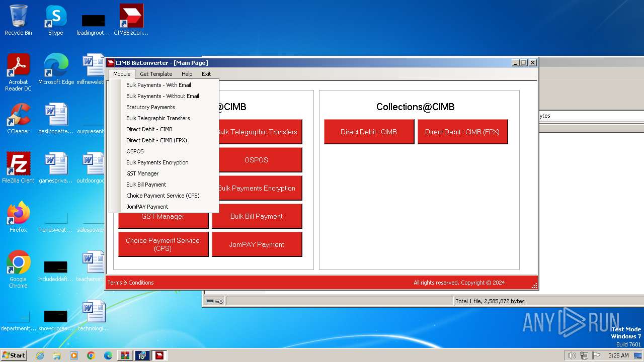Click the red OSPOS button

point(260,160)
